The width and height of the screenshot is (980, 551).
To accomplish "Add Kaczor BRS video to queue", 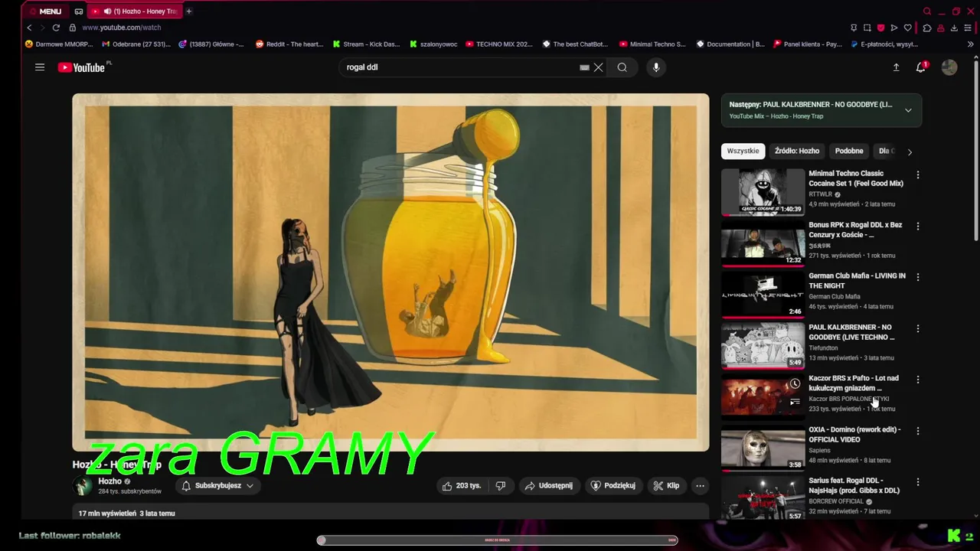I will [795, 402].
